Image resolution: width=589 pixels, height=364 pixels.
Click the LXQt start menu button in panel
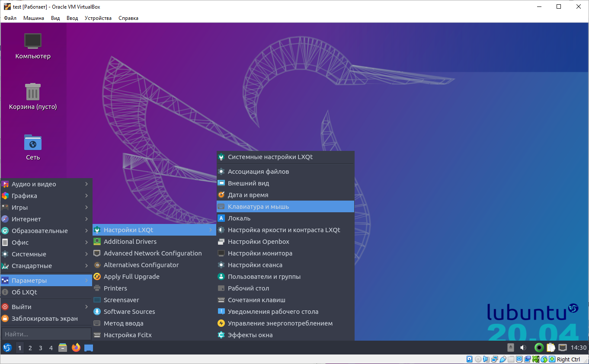pyautogui.click(x=7, y=348)
